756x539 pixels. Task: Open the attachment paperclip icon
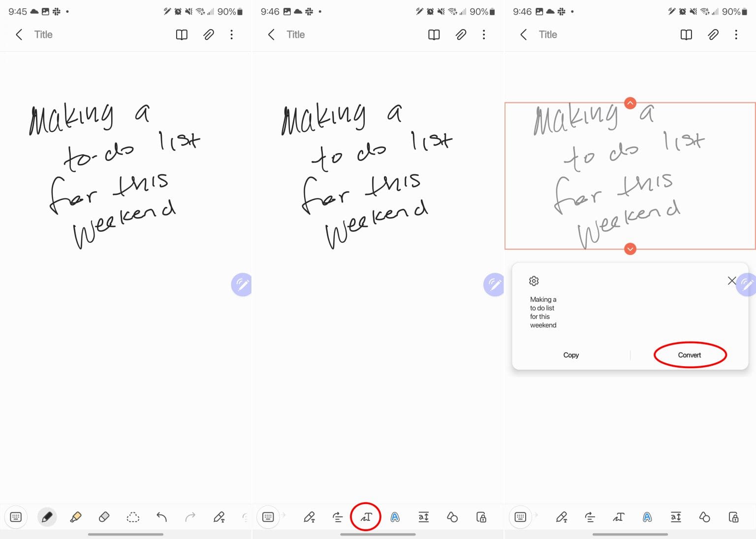click(208, 34)
